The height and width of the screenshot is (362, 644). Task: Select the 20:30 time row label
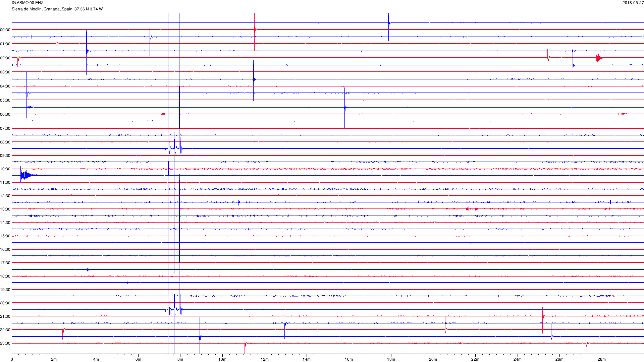pyautogui.click(x=5, y=303)
